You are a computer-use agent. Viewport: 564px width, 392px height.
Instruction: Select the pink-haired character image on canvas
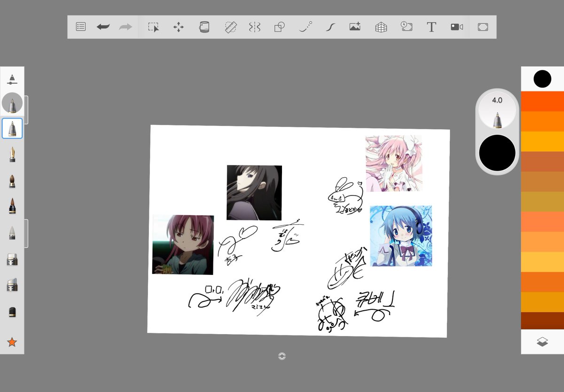point(394,163)
